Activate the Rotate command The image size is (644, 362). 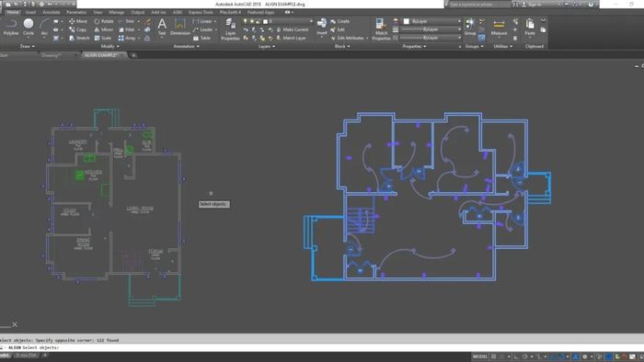pos(103,21)
